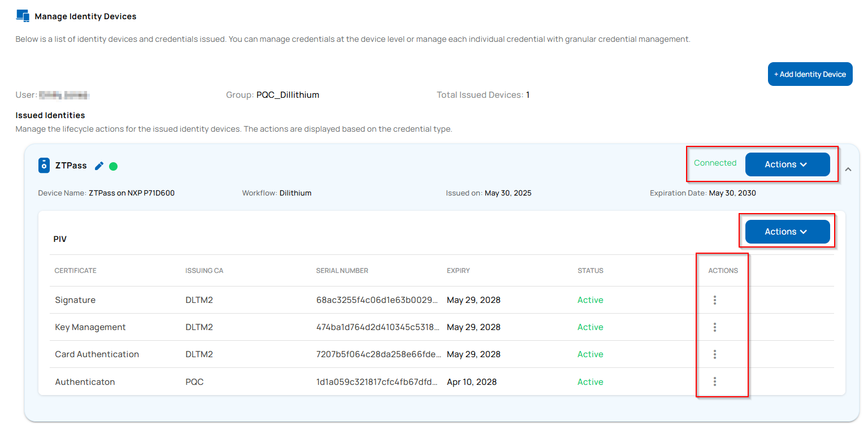Open the three-dot actions for Signature certificate
Image resolution: width=868 pixels, height=425 pixels.
point(714,300)
